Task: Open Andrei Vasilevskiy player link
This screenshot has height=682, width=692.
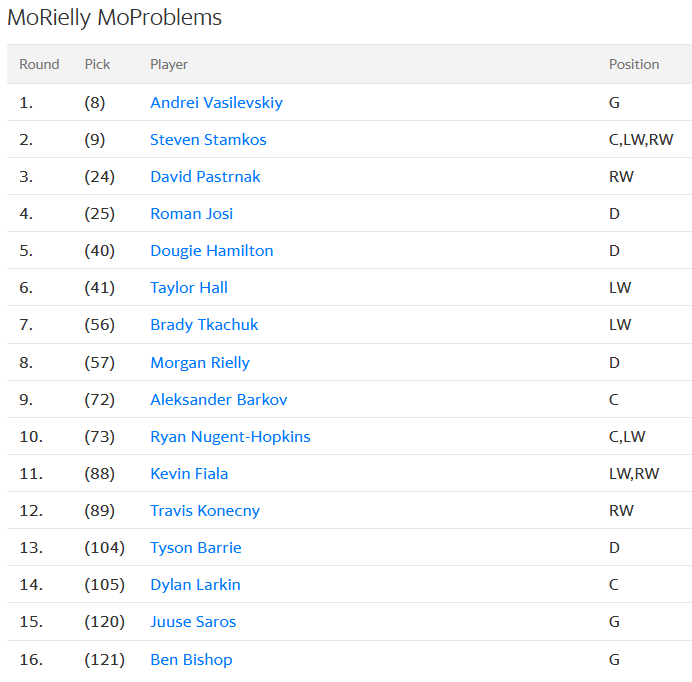Action: point(216,103)
